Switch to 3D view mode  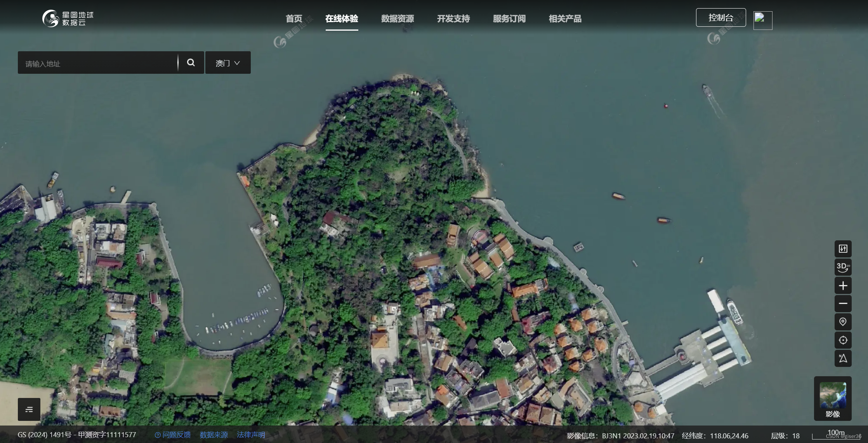[x=843, y=267]
